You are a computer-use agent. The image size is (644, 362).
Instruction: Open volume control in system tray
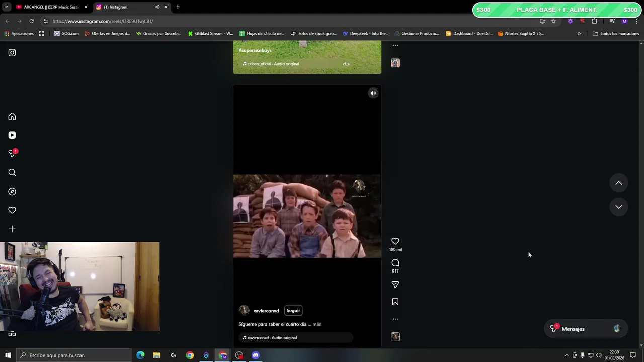599,355
